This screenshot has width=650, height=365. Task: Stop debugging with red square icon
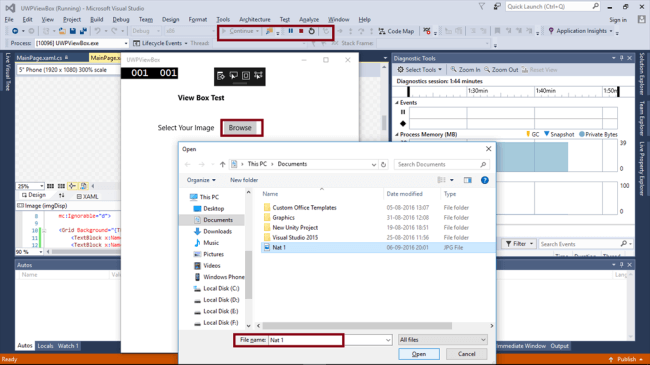(301, 31)
